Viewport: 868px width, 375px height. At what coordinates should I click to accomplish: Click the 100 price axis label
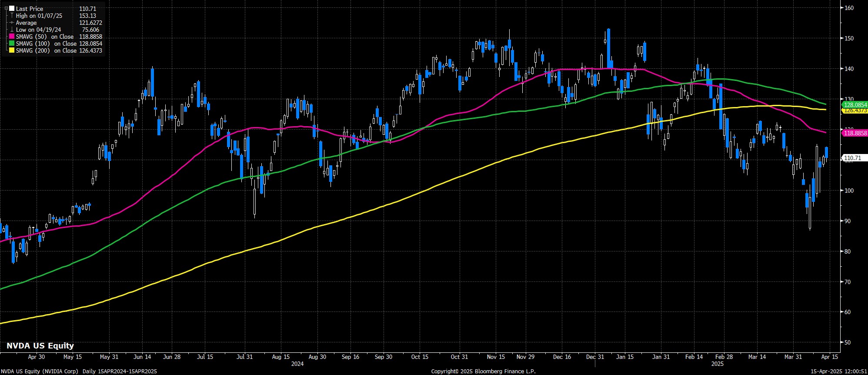(x=849, y=191)
